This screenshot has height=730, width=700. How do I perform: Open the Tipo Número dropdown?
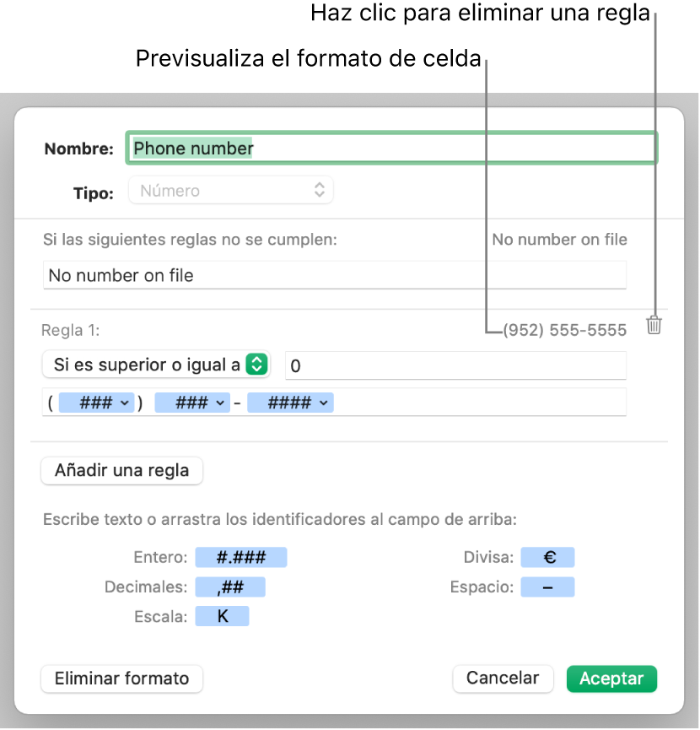coord(230,191)
